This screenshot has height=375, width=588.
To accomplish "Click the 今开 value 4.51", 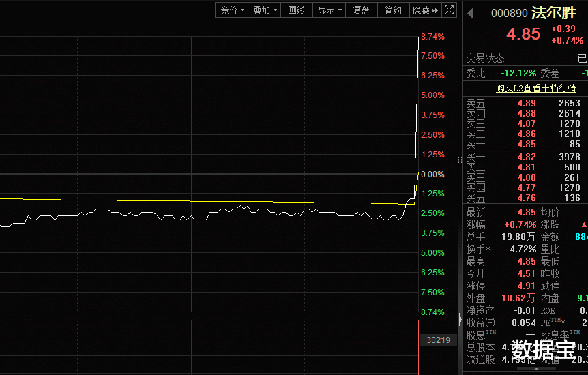I will [527, 274].
